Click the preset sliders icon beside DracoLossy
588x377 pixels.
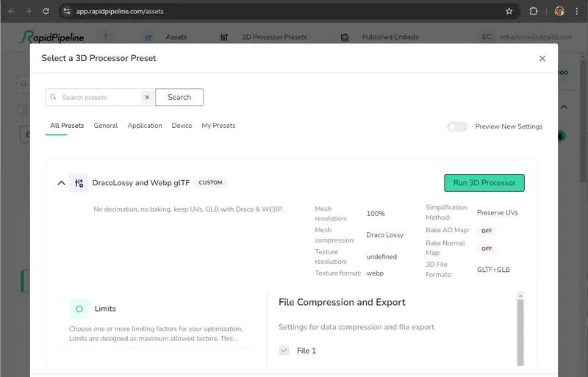(x=79, y=183)
